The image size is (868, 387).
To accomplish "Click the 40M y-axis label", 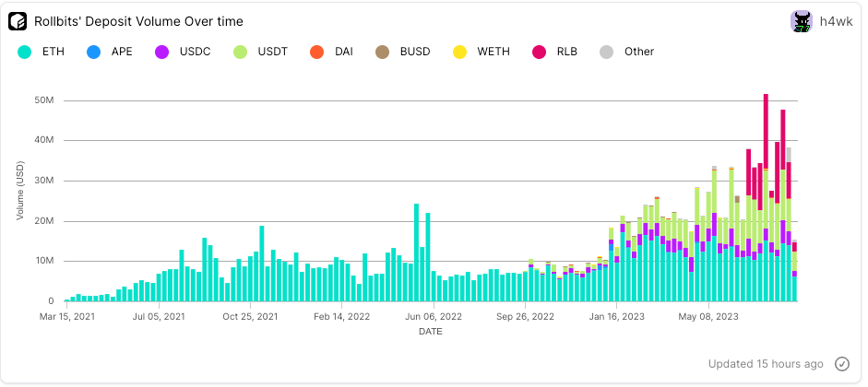I will click(x=43, y=140).
